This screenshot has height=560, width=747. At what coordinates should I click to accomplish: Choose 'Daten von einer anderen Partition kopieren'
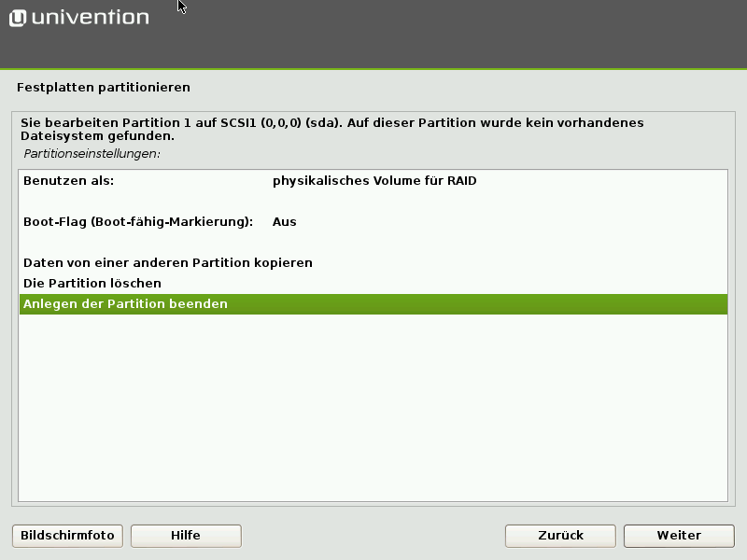tap(373, 263)
